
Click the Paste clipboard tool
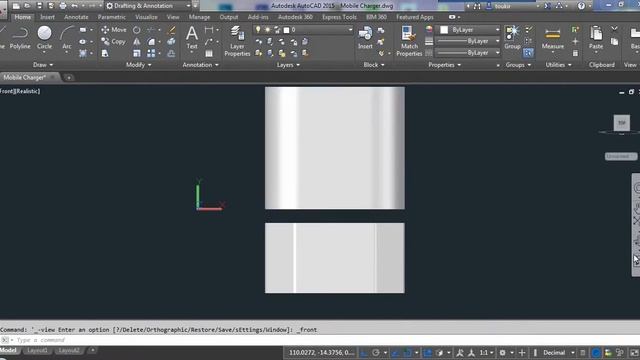(x=596, y=38)
